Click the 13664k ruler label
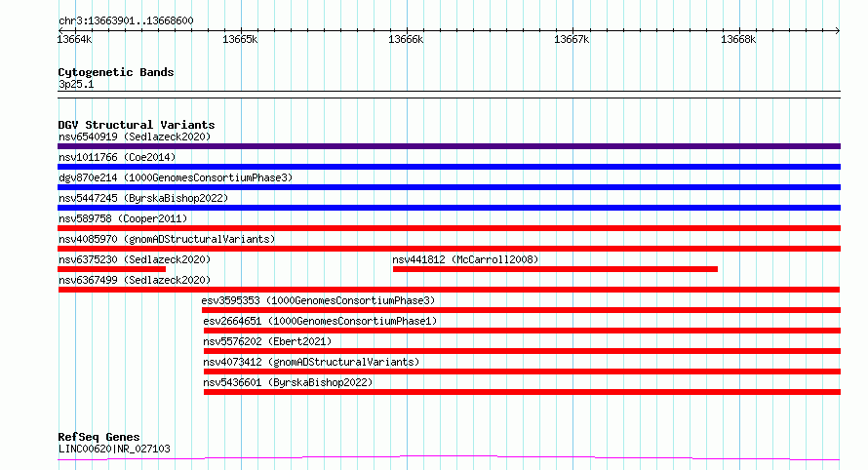Screen dimensions: 868x470 (x=74, y=39)
